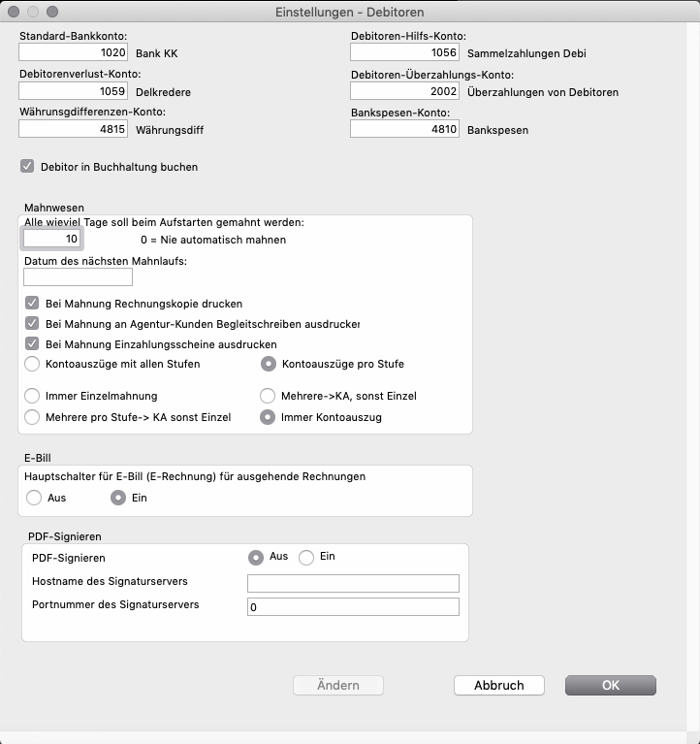Click the Debitoren-Überzahlungs-Konto field
Image resolution: width=700 pixels, height=744 pixels.
404,91
